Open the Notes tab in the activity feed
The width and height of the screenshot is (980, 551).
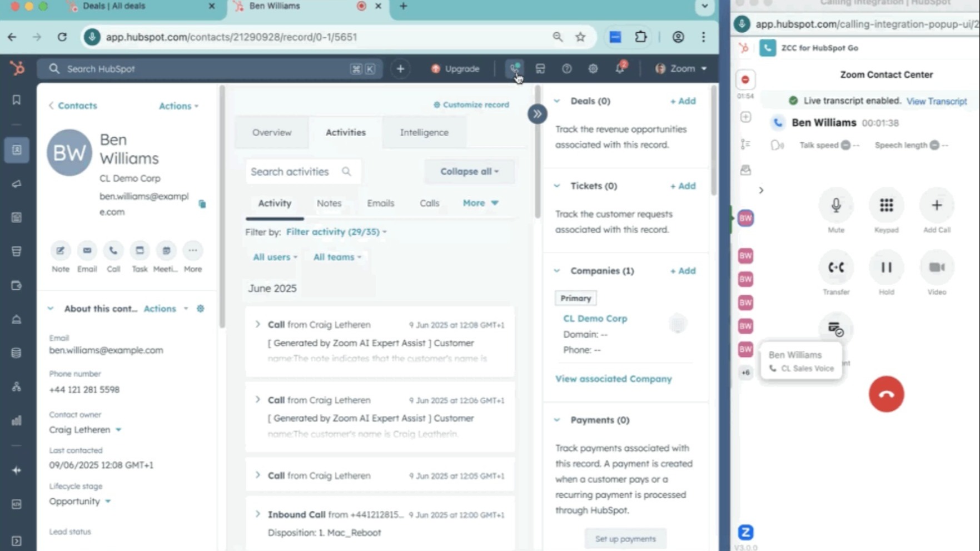(329, 203)
